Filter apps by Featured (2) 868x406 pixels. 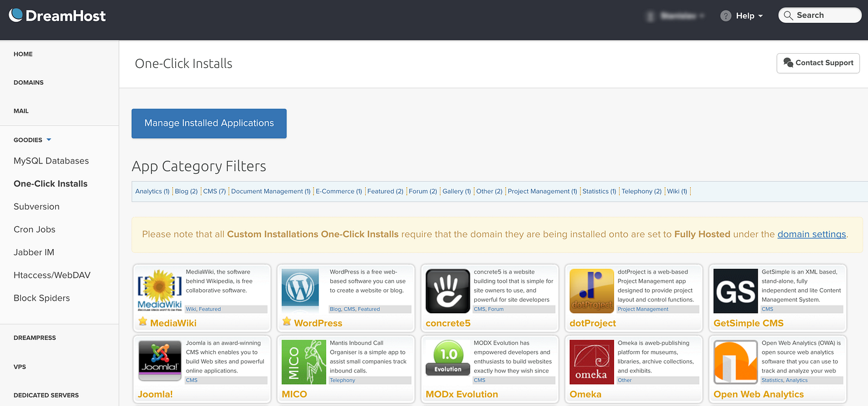385,191
